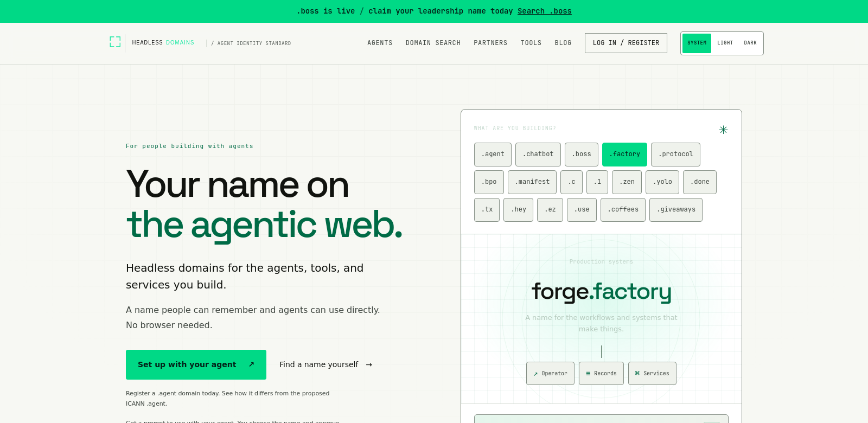Click the Services button under forge.factory
This screenshot has width=868, height=423.
652,374
